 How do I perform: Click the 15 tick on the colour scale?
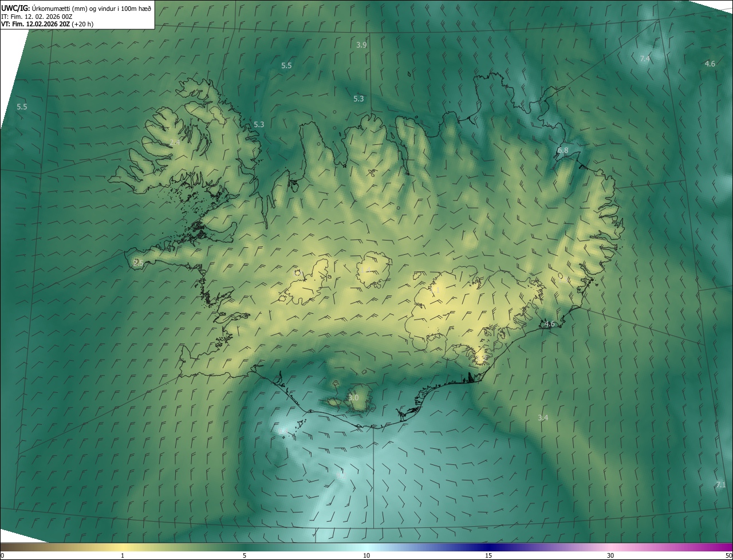[x=488, y=555]
